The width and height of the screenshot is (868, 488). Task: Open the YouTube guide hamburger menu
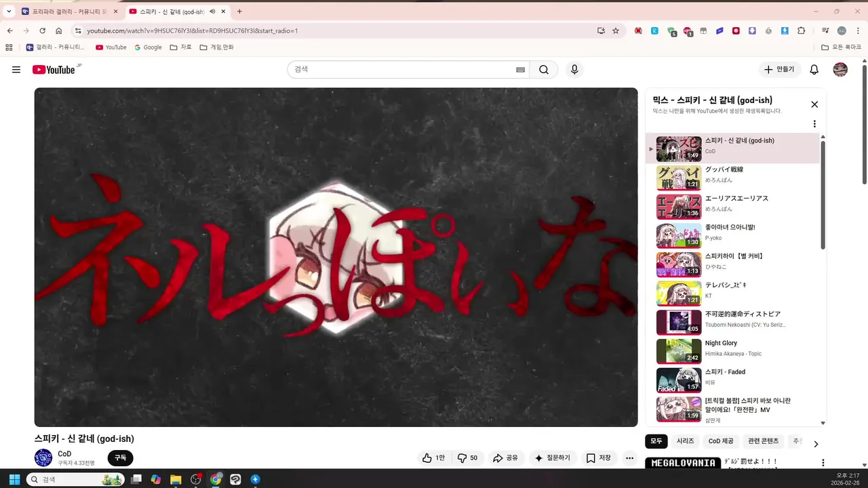pos(16,70)
